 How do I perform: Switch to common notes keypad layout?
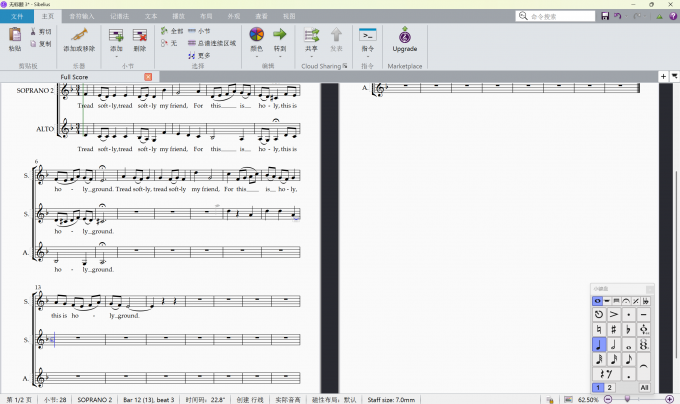pyautogui.click(x=597, y=301)
